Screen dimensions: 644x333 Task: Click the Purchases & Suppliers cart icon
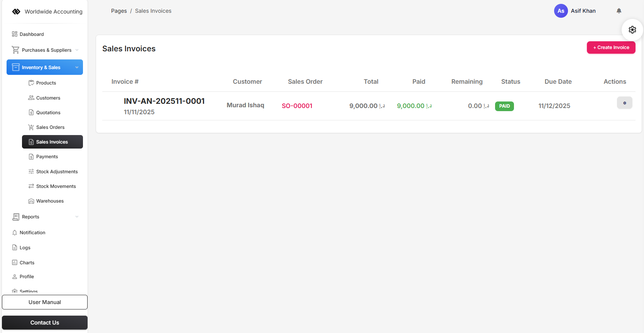tap(15, 50)
